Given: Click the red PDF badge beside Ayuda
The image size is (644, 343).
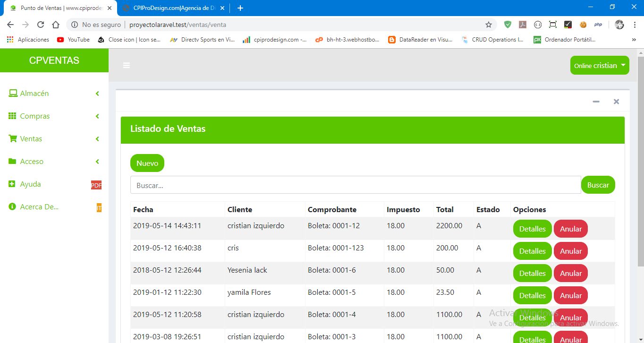Looking at the screenshot, I should coord(96,185).
